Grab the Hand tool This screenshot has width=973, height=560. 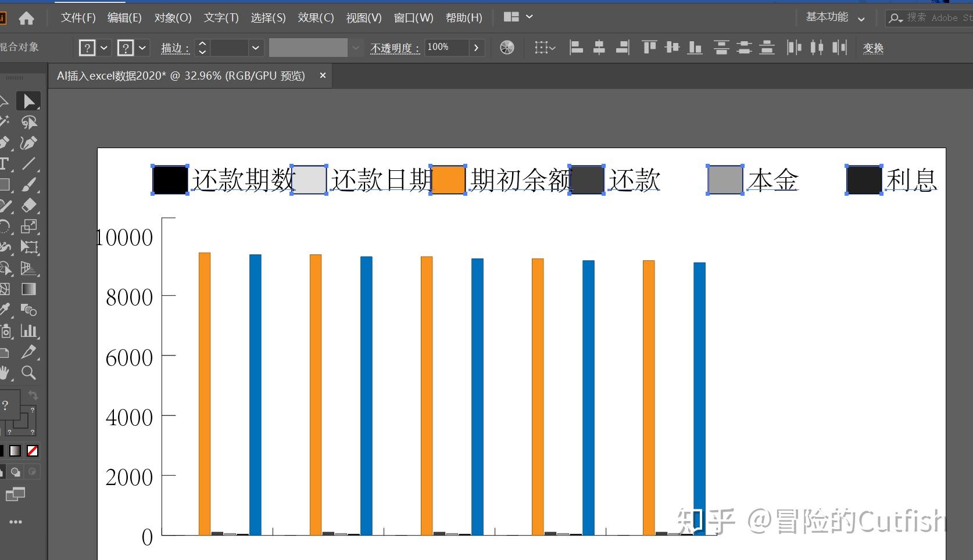pos(6,372)
